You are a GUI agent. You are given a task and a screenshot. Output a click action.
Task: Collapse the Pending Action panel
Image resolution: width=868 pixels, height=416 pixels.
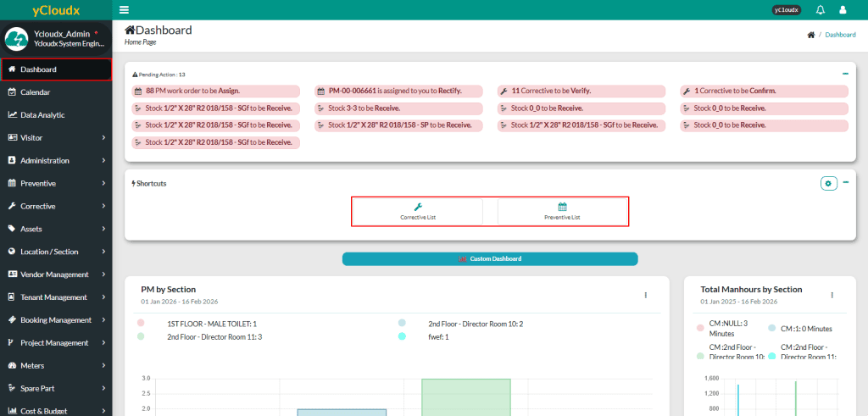[x=845, y=74]
